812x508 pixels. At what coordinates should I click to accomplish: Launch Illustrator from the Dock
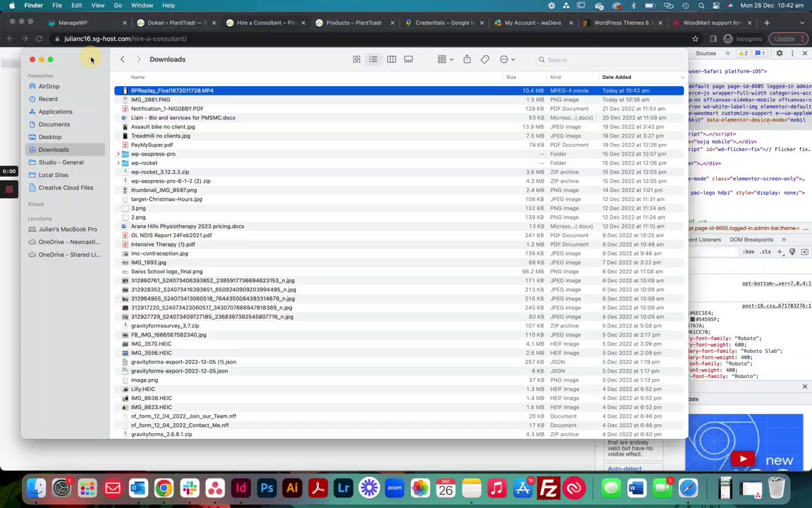tap(292, 488)
